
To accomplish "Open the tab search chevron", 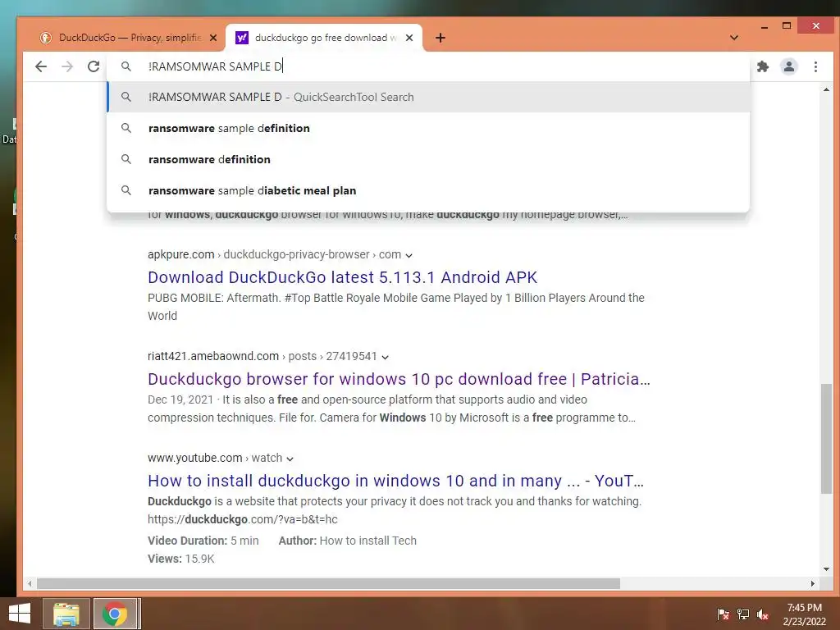I will (734, 38).
